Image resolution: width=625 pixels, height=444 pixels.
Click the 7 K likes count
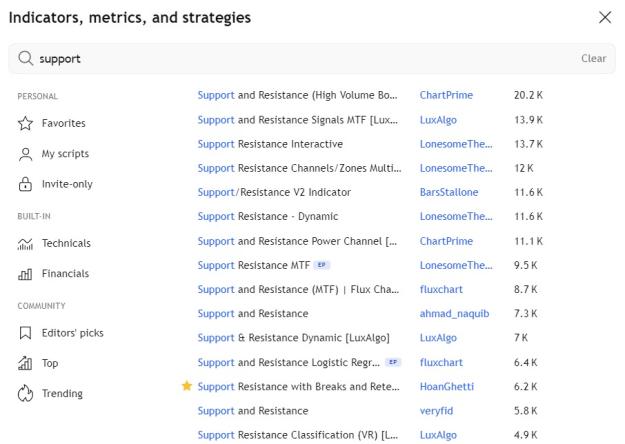pyautogui.click(x=521, y=338)
